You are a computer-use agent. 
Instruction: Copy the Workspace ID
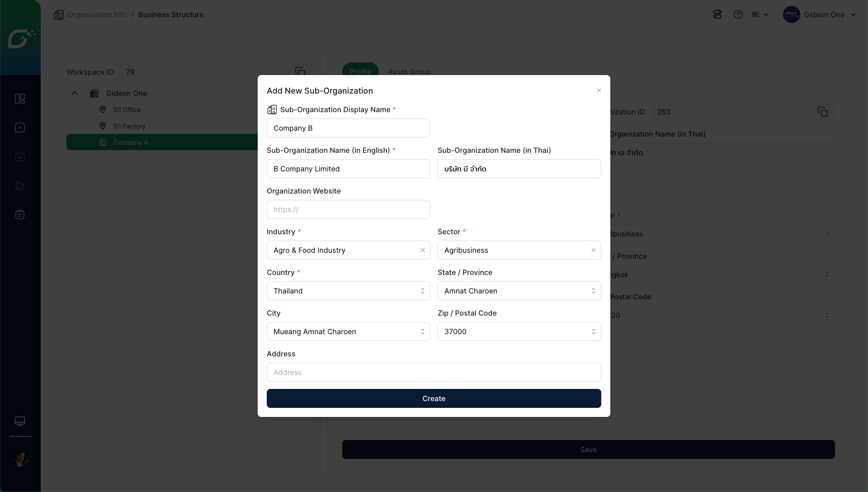coord(300,71)
